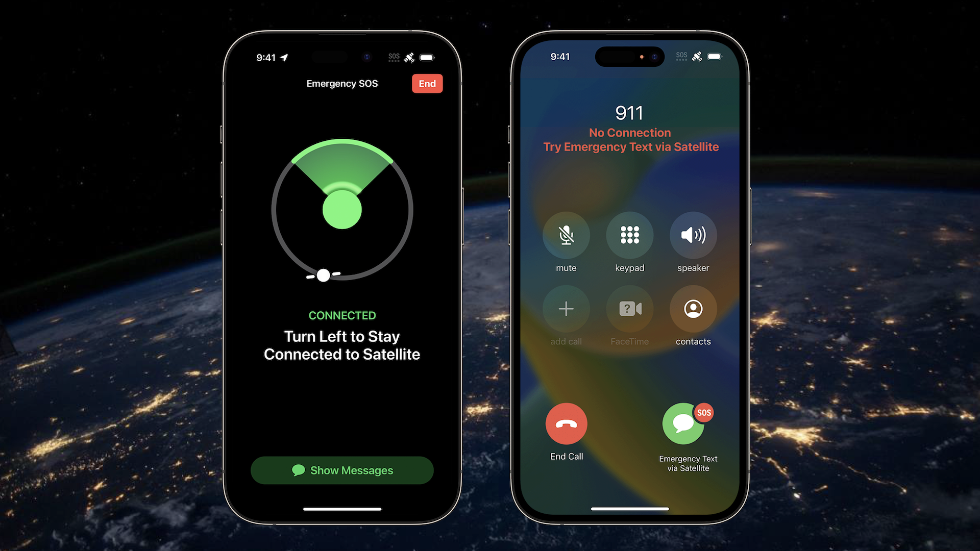Screen dimensions: 980x551
Task: End Call on 911 no connection screen
Action: pos(567,425)
